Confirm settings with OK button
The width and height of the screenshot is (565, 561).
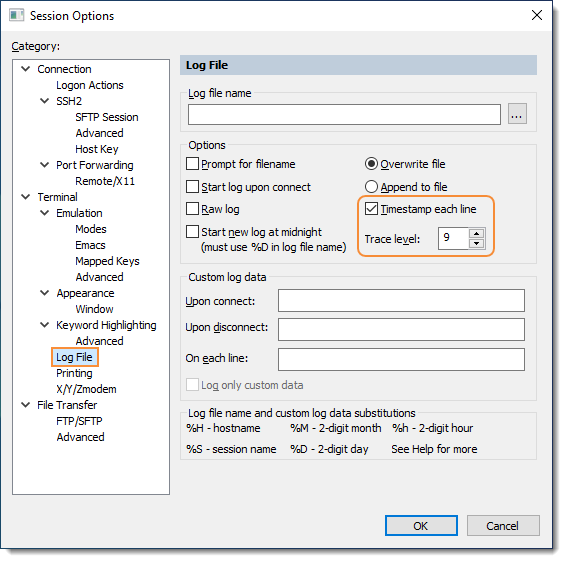coord(421,526)
